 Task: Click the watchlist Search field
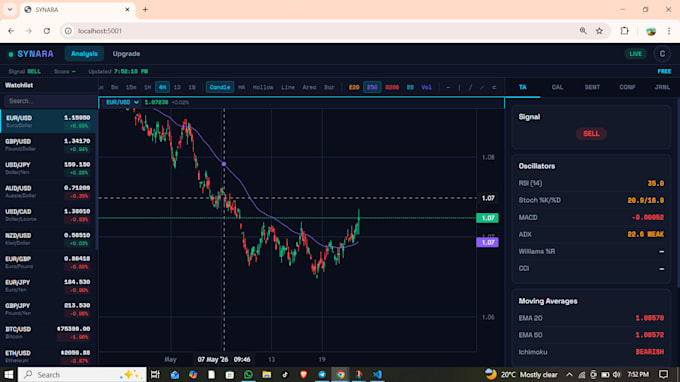tap(49, 101)
